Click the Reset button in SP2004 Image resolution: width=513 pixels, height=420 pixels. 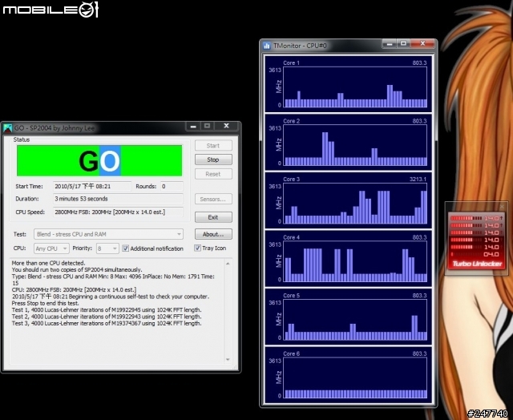pyautogui.click(x=213, y=174)
